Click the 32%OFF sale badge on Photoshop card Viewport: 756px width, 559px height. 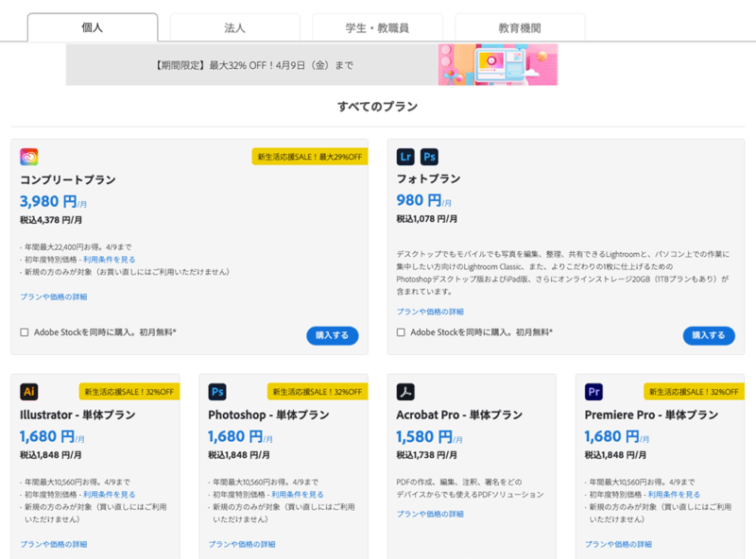pos(318,392)
